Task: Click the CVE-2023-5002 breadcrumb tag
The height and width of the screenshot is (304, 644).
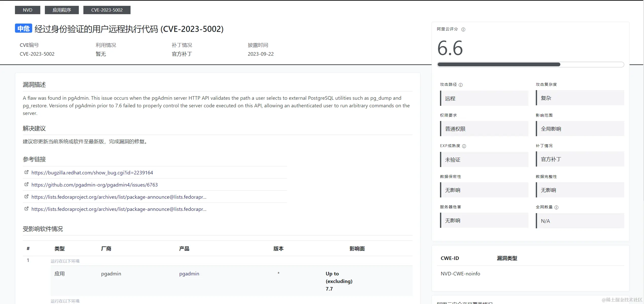Action: tap(107, 10)
